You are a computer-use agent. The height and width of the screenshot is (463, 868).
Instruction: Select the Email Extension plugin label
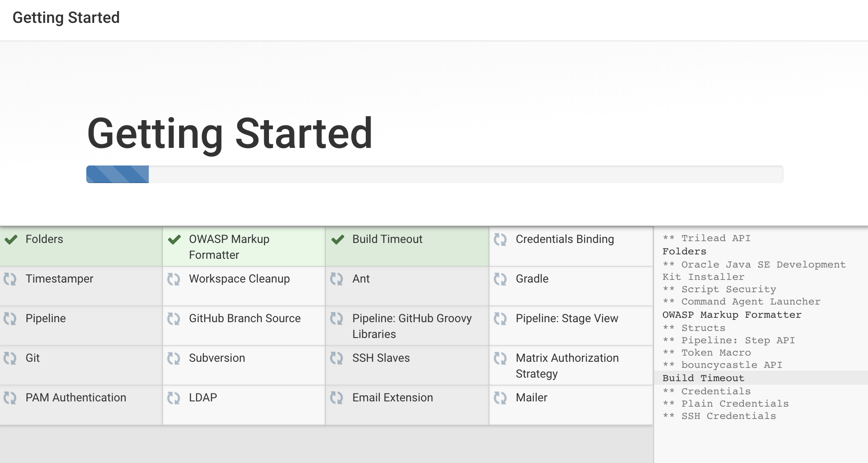(x=393, y=397)
